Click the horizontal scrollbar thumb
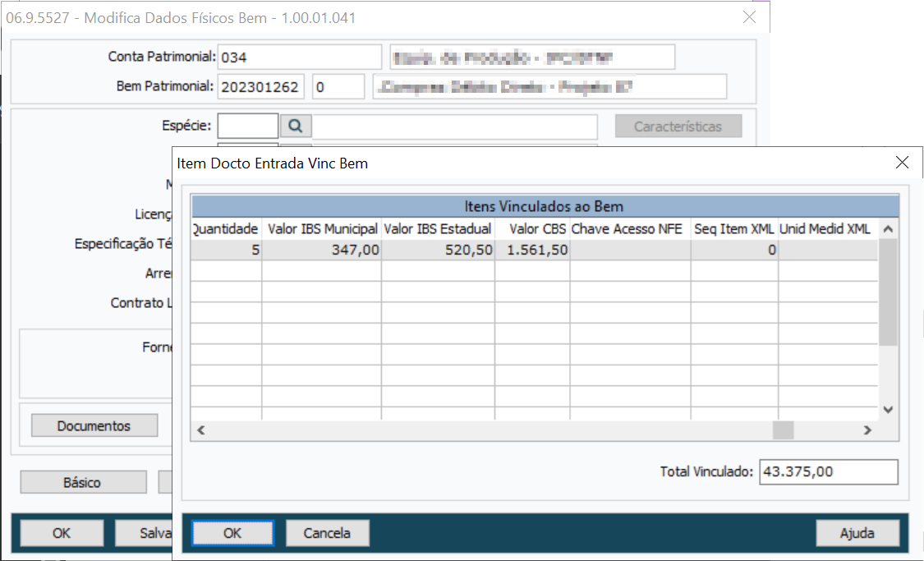This screenshot has height=561, width=924. tap(783, 430)
